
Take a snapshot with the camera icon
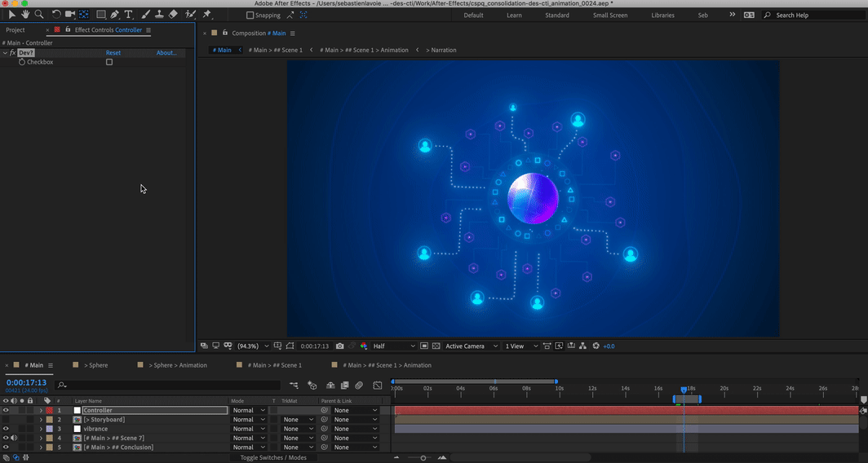340,346
